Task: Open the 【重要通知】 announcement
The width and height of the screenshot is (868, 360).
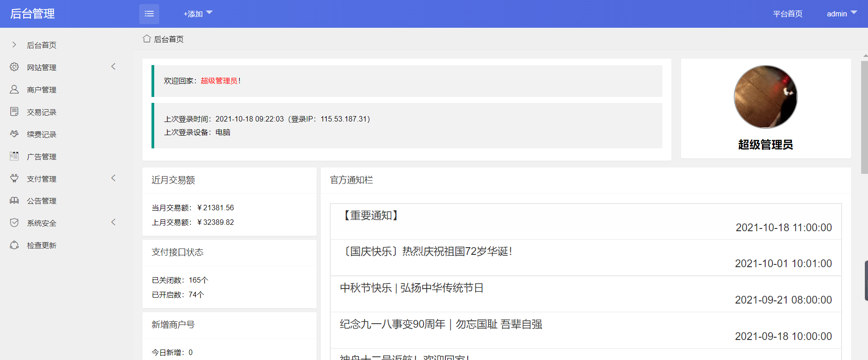Action: tap(371, 215)
